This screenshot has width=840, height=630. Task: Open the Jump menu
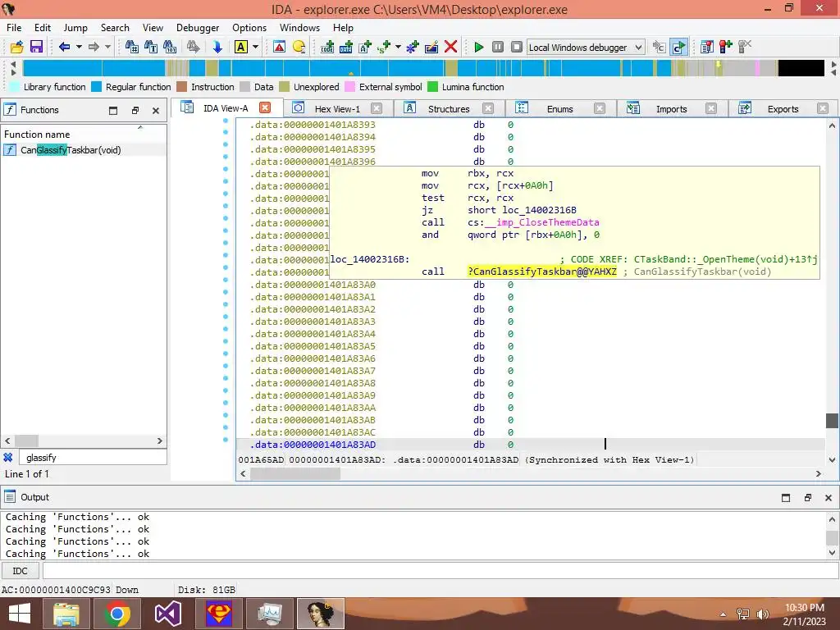75,28
